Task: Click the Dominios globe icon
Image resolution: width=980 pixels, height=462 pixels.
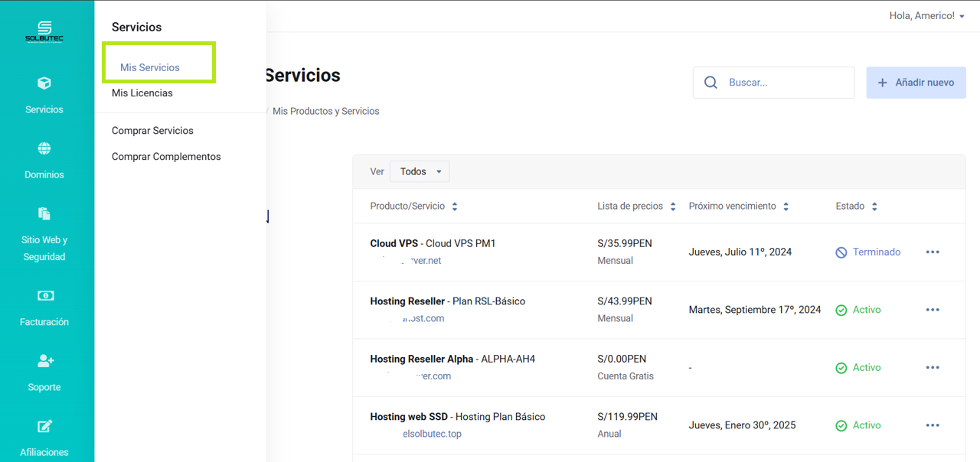Action: tap(44, 148)
